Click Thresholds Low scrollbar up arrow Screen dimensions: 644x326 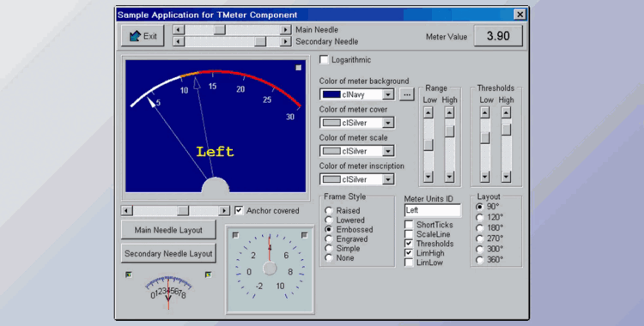click(485, 112)
